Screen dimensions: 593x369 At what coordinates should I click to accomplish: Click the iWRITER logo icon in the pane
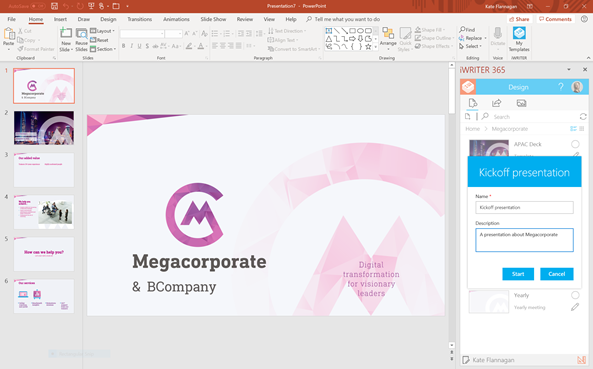pos(468,87)
